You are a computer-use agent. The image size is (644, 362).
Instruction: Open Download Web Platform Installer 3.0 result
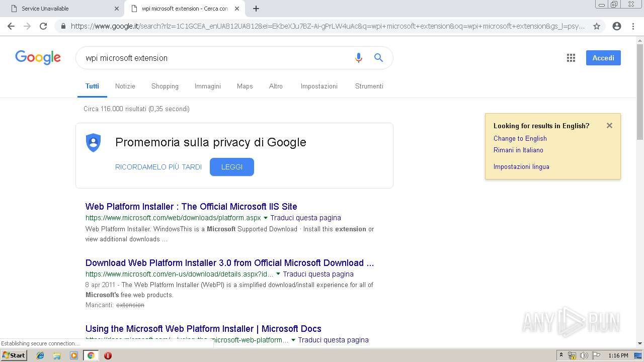click(229, 263)
